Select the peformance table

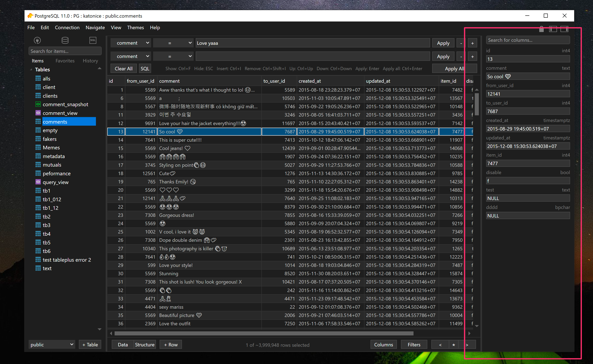57,173
